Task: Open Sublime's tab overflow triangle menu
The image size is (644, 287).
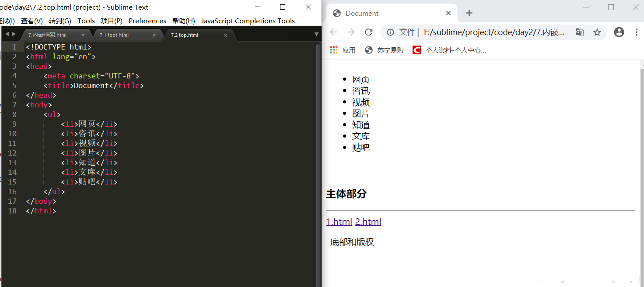Action: coord(315,33)
